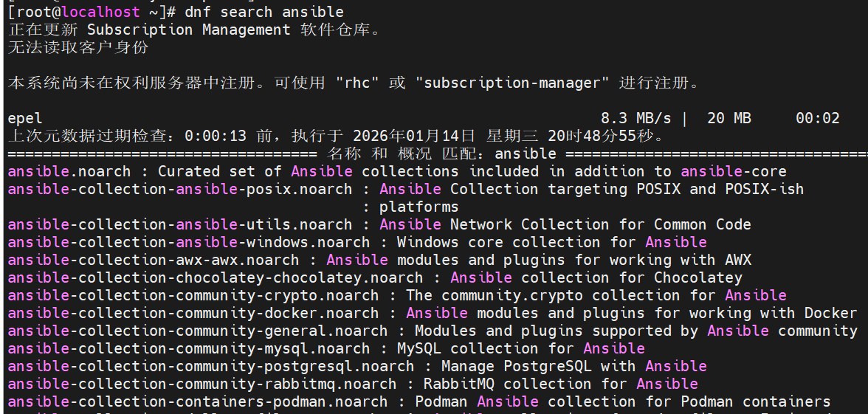Click 'ansible-collection-community-docker.noarch' package
868x414 pixels.
pyautogui.click(x=193, y=313)
